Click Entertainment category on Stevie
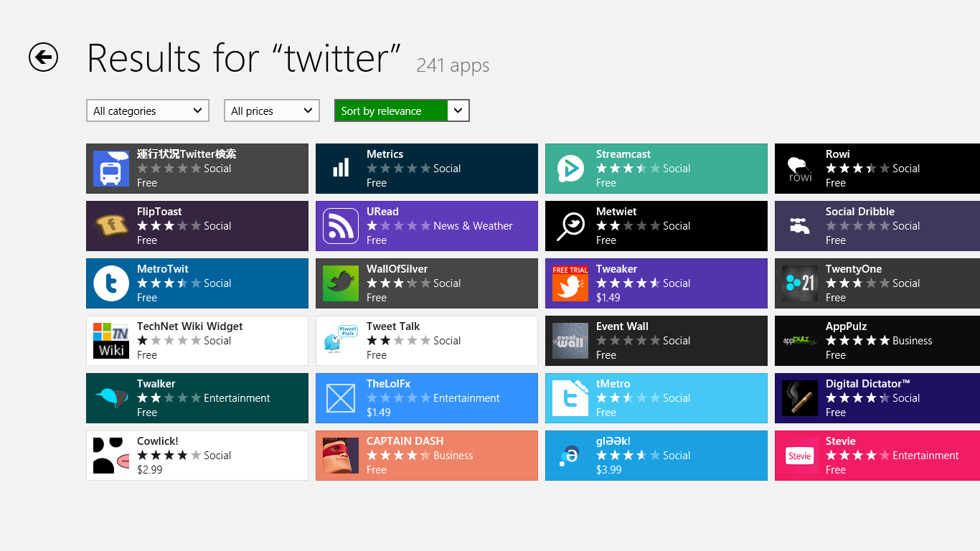980x551 pixels. tap(925, 456)
